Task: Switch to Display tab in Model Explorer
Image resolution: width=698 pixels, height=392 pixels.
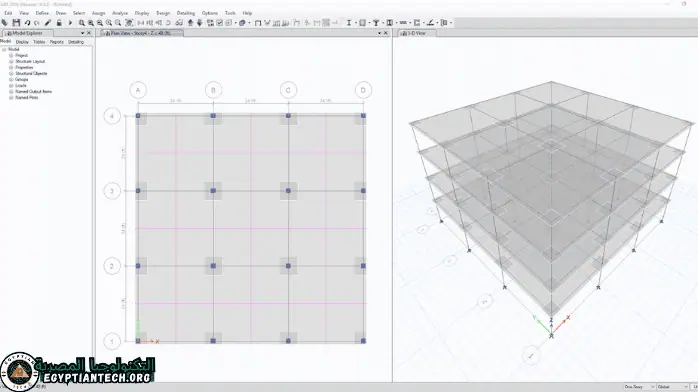Action: click(22, 42)
